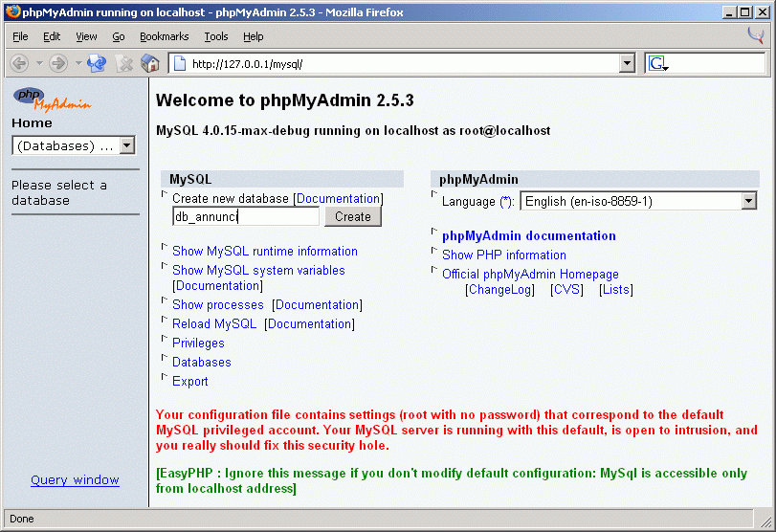Open the Privileges link
Screen dimensions: 776x532
click(x=198, y=343)
